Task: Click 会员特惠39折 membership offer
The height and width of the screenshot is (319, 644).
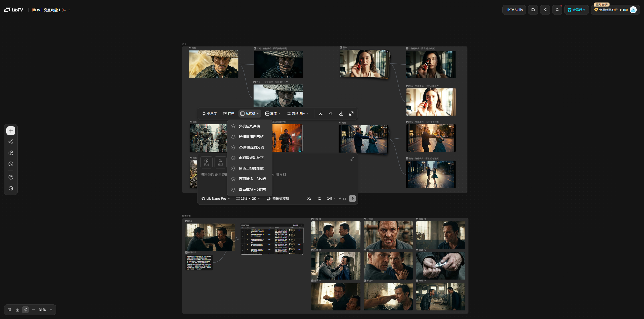Action: [606, 10]
